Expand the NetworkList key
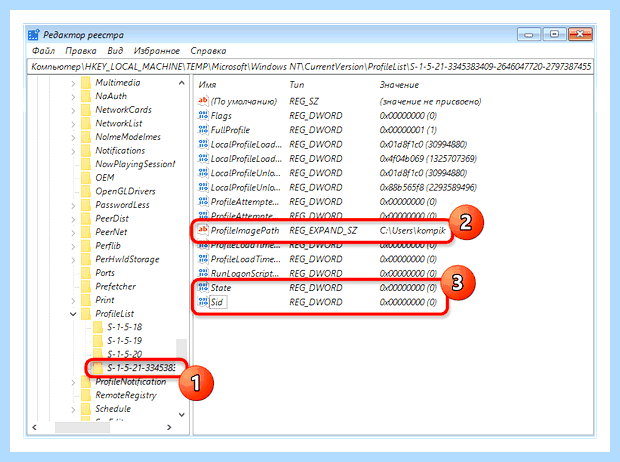This screenshot has width=620, height=462. point(73,124)
